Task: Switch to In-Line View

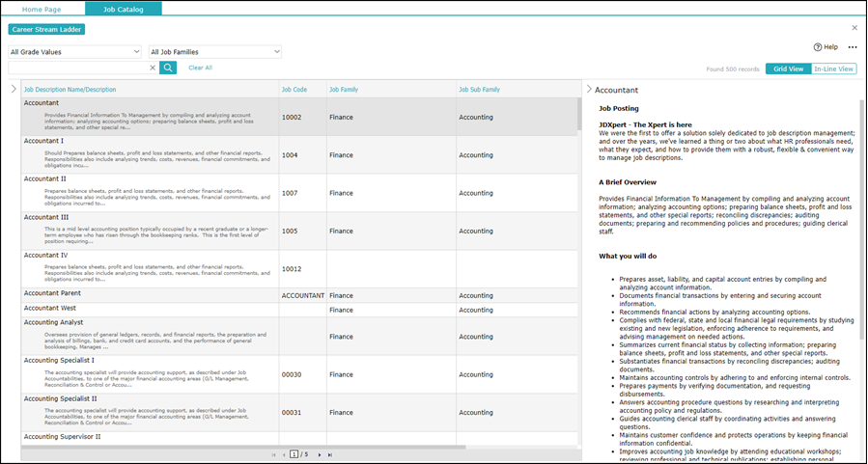Action: 833,69
